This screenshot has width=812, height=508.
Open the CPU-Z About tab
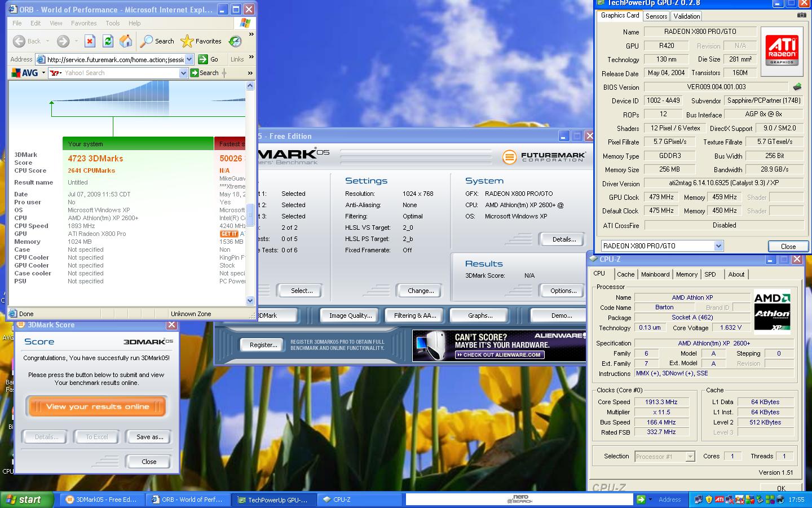736,274
